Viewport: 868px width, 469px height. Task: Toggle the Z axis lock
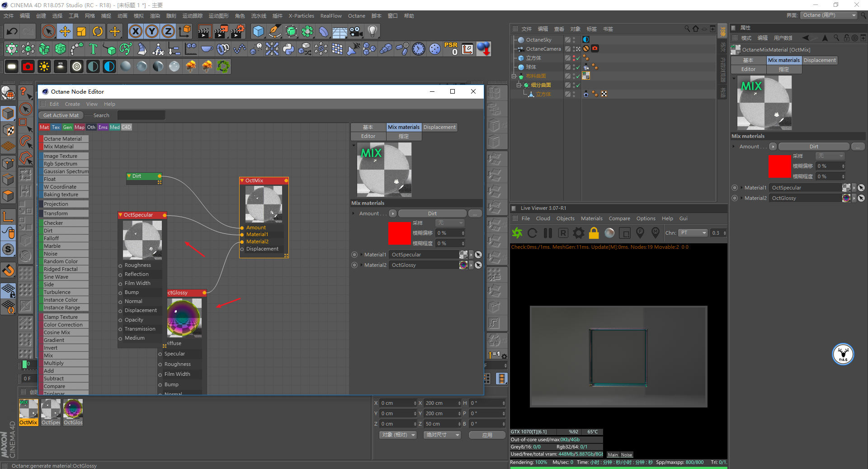coord(168,32)
